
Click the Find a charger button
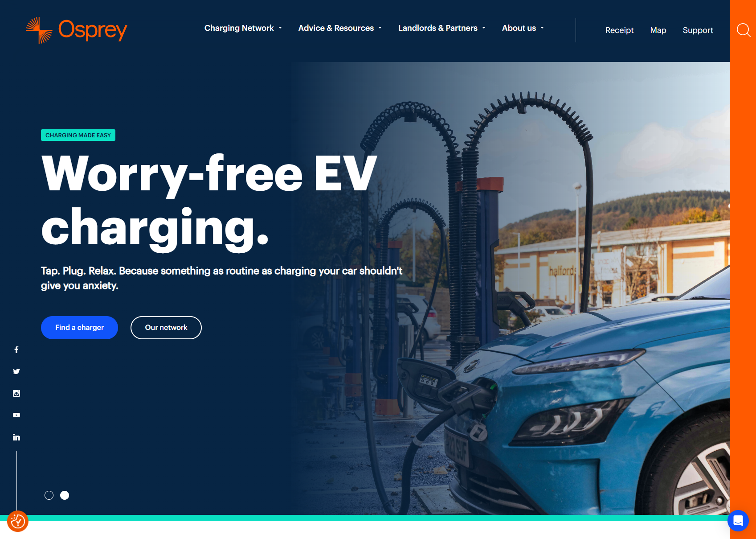pyautogui.click(x=79, y=328)
